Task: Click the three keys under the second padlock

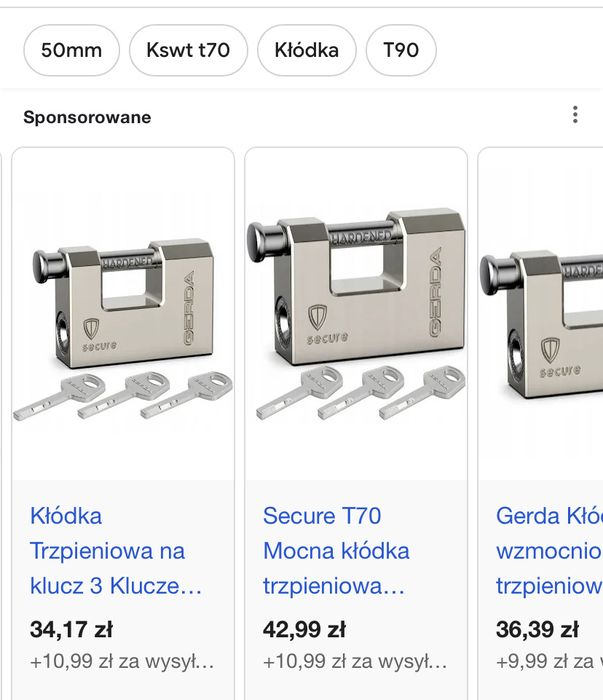Action: 362,392
